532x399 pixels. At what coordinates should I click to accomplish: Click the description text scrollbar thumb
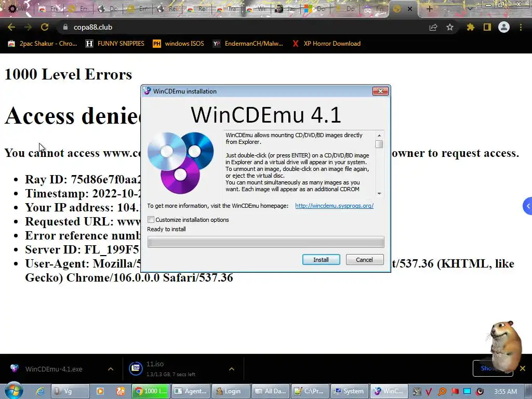379,144
